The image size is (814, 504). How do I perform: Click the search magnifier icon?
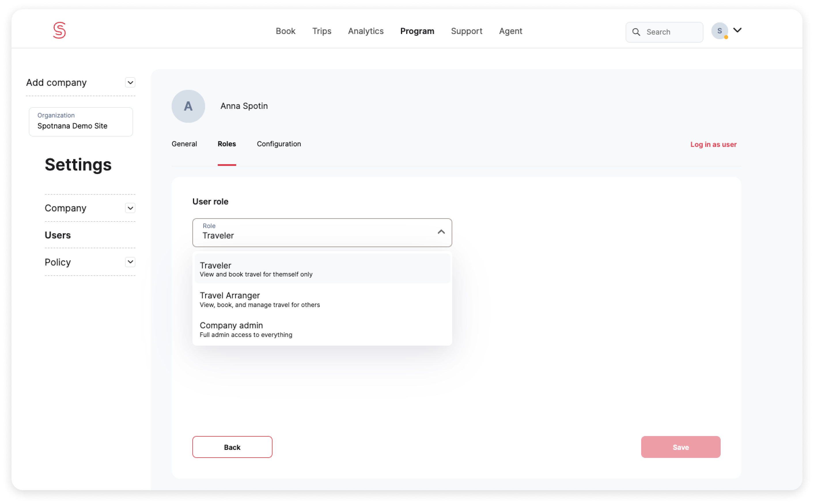coord(636,32)
